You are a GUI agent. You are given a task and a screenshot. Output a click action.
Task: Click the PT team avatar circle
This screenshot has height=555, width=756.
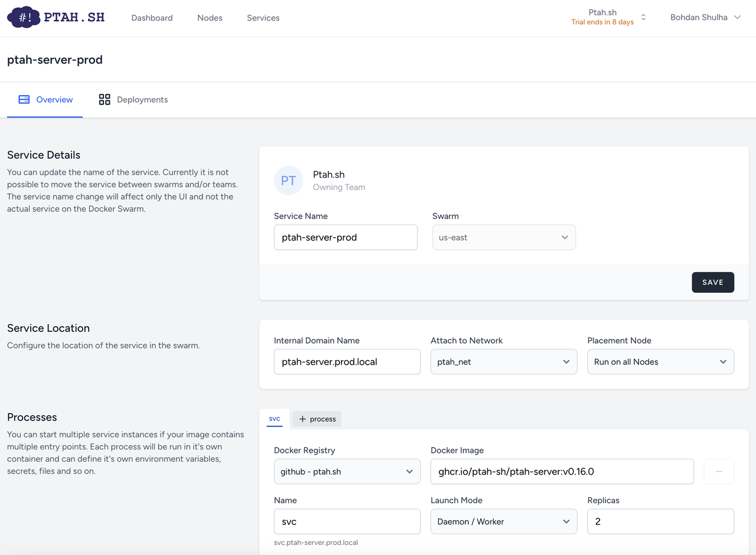pyautogui.click(x=288, y=181)
